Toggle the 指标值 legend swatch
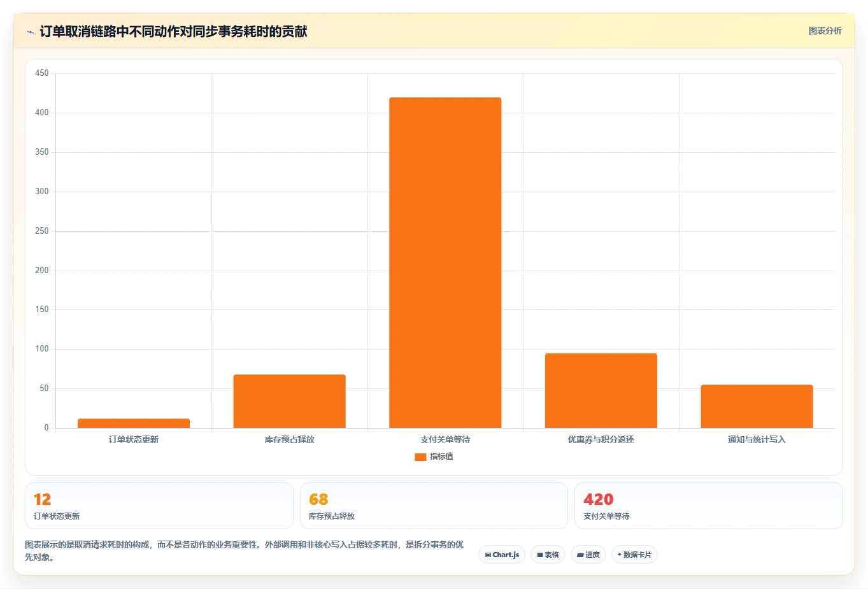Image resolution: width=868 pixels, height=589 pixels. click(420, 457)
